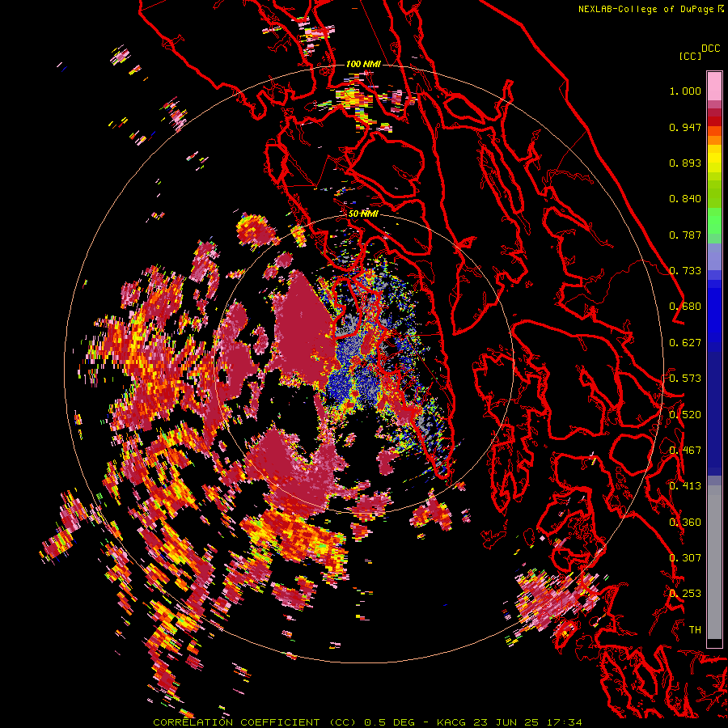
Task: Click the 0.787 scale value
Action: [x=685, y=235]
